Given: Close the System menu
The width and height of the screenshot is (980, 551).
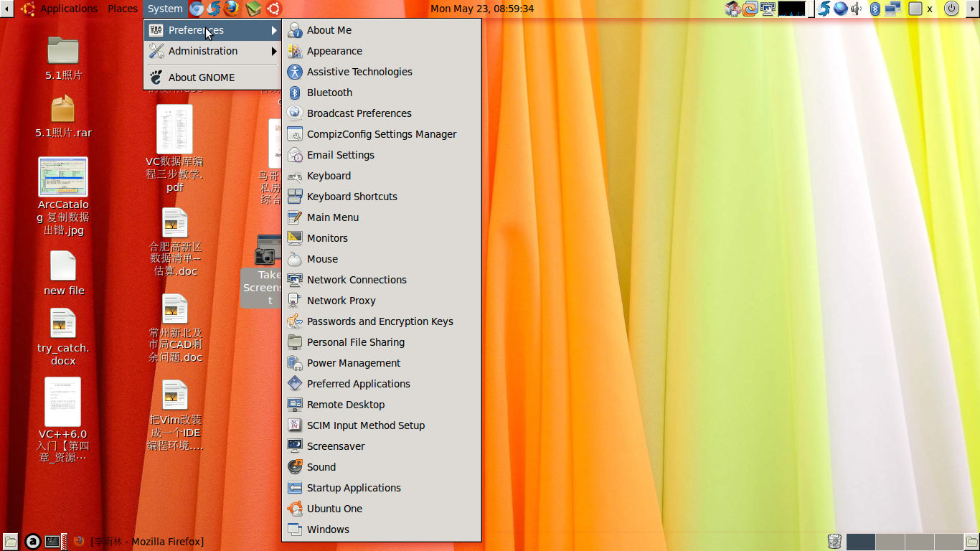Looking at the screenshot, I should coord(165,9).
